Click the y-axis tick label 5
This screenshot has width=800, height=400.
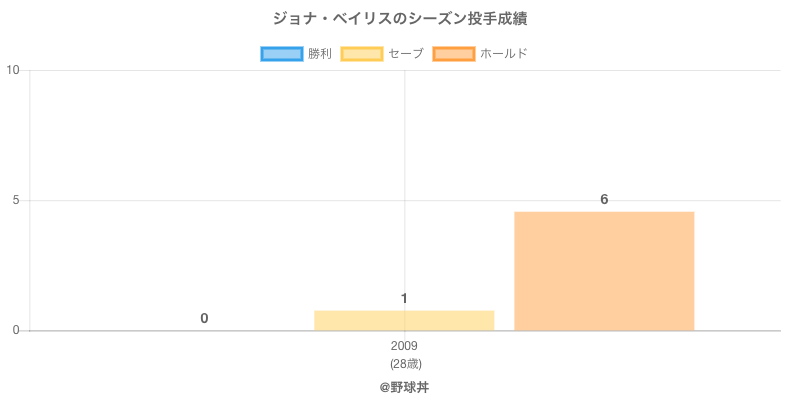coord(18,200)
